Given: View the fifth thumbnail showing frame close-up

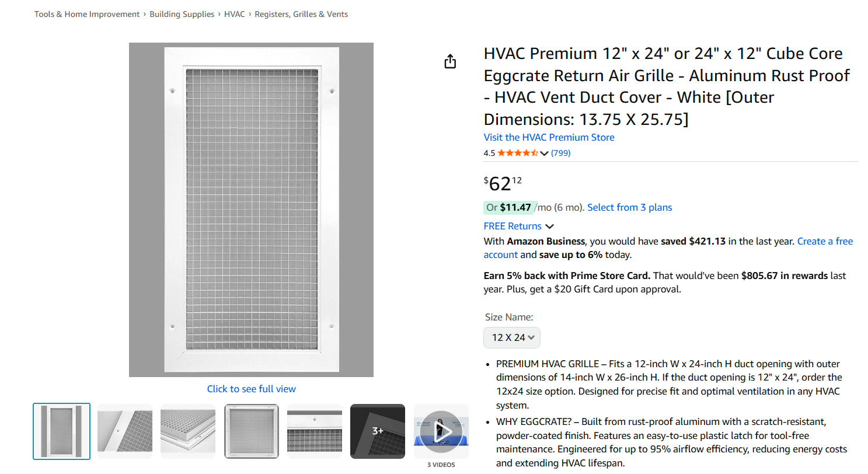Looking at the screenshot, I should pyautogui.click(x=314, y=431).
